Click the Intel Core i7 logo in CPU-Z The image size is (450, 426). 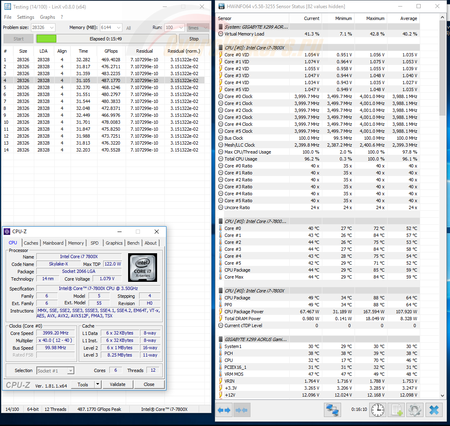(x=142, y=267)
